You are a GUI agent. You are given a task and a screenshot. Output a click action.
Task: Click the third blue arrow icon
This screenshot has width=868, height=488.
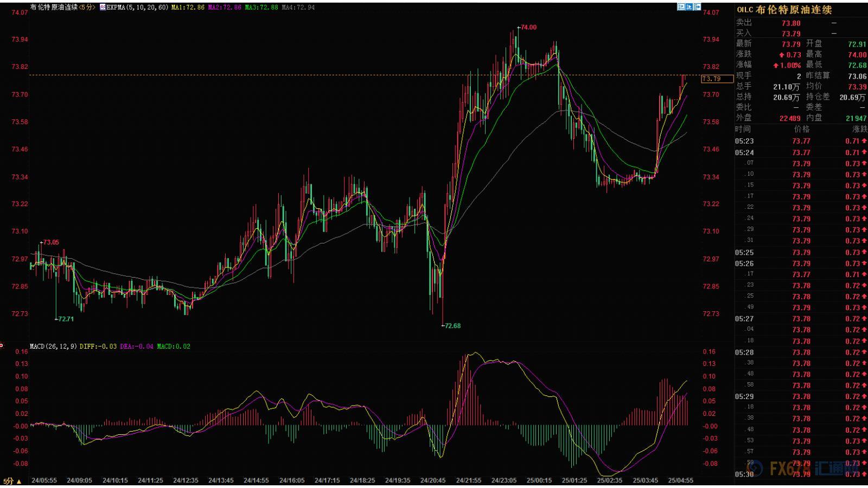[x=698, y=7]
